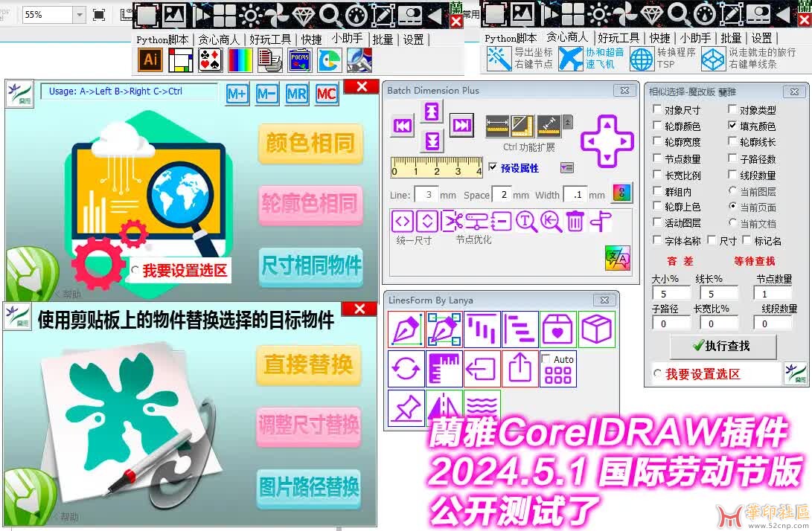Click the share upload icon in LinesForm
This screenshot has width=812, height=531.
click(520, 368)
